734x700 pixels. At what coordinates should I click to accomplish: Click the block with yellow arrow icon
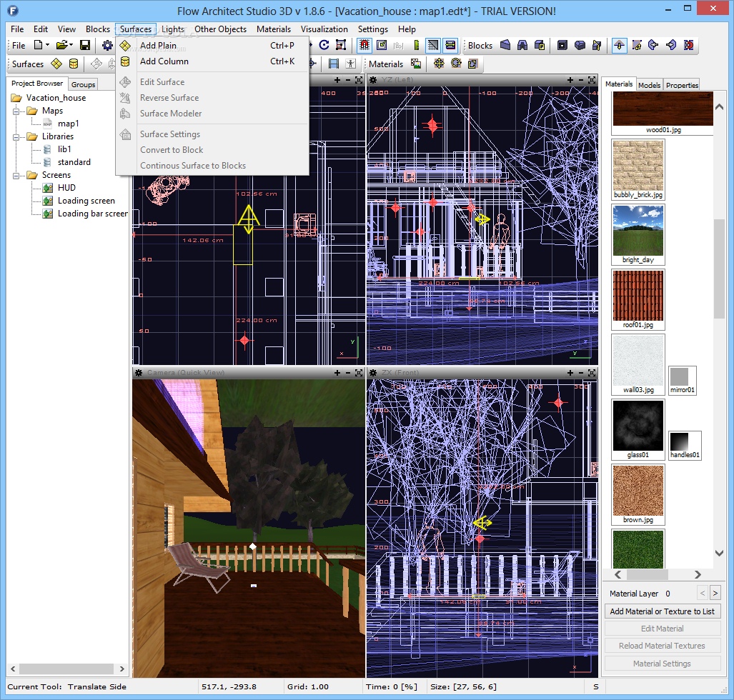[597, 45]
